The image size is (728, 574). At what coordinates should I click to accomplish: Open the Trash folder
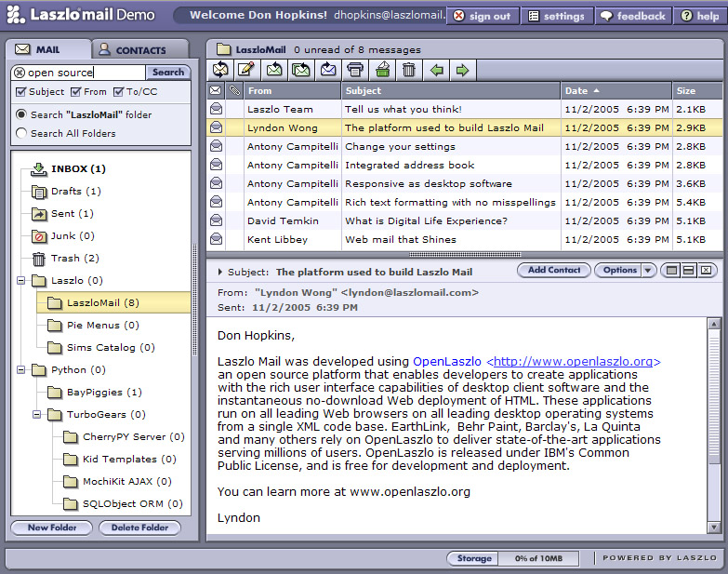65,259
